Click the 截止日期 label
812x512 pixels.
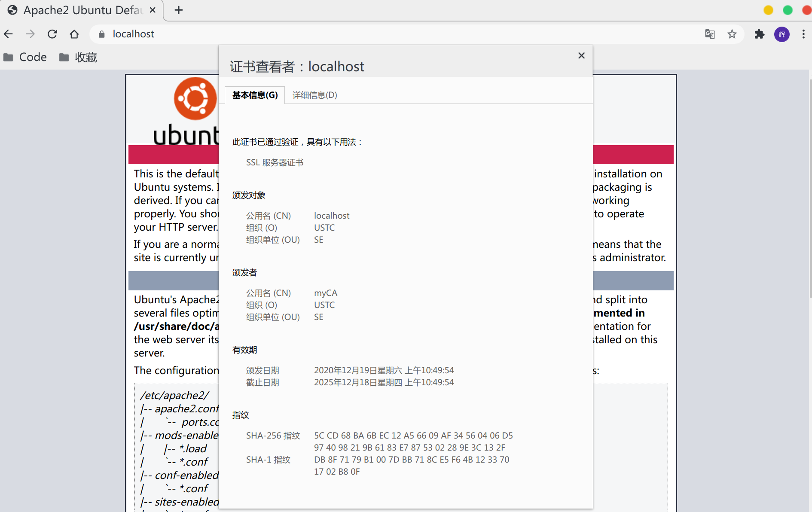click(x=263, y=382)
